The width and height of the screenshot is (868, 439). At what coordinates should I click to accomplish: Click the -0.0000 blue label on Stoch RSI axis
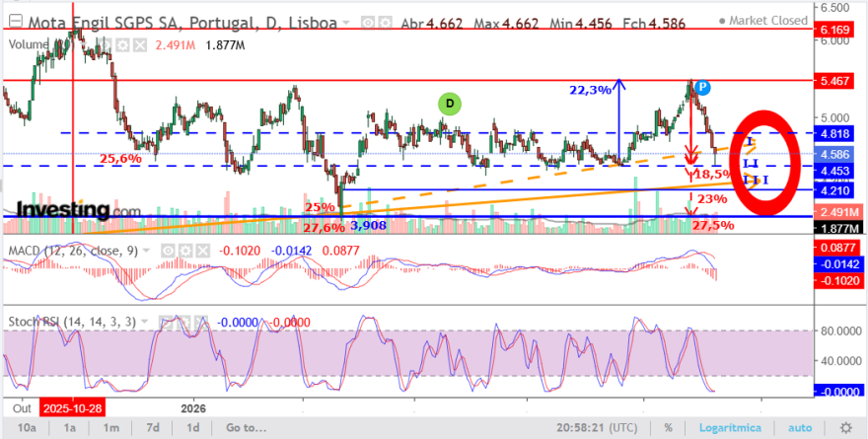(x=837, y=392)
